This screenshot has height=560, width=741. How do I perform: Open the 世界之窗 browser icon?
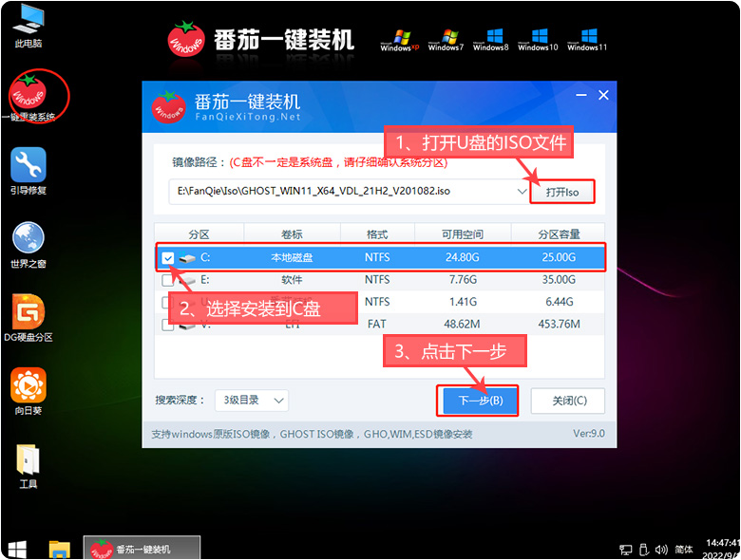coord(28,245)
